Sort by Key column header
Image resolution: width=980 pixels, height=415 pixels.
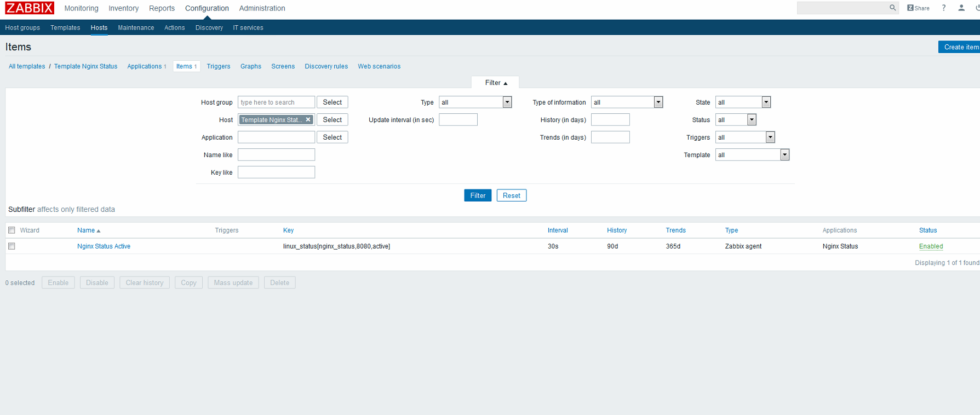(288, 230)
